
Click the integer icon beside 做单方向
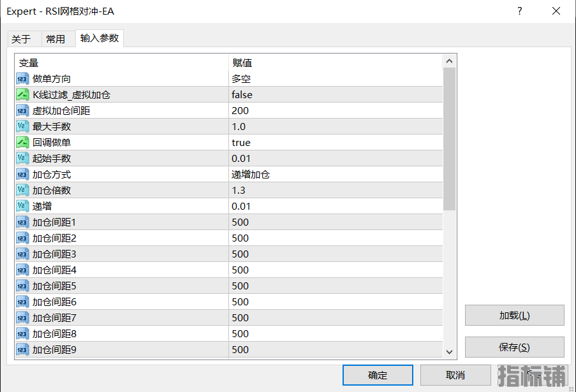(x=22, y=79)
